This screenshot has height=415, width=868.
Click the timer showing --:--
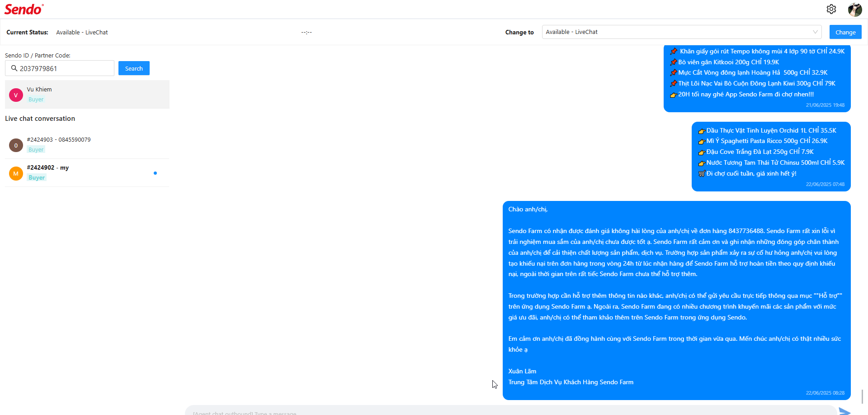tap(307, 33)
